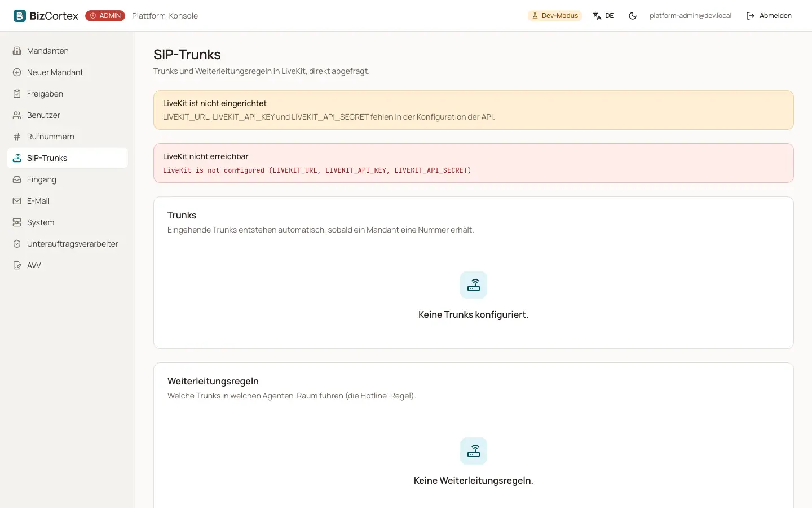Click platform-admin@dev.local account label
Screen dimensions: 812x508
pyautogui.click(x=690, y=16)
